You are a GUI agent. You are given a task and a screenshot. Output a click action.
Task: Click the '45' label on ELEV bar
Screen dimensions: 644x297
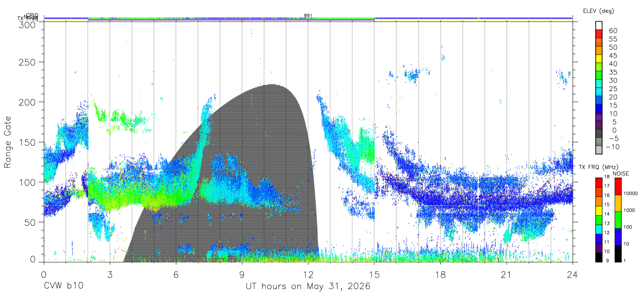pos(613,56)
